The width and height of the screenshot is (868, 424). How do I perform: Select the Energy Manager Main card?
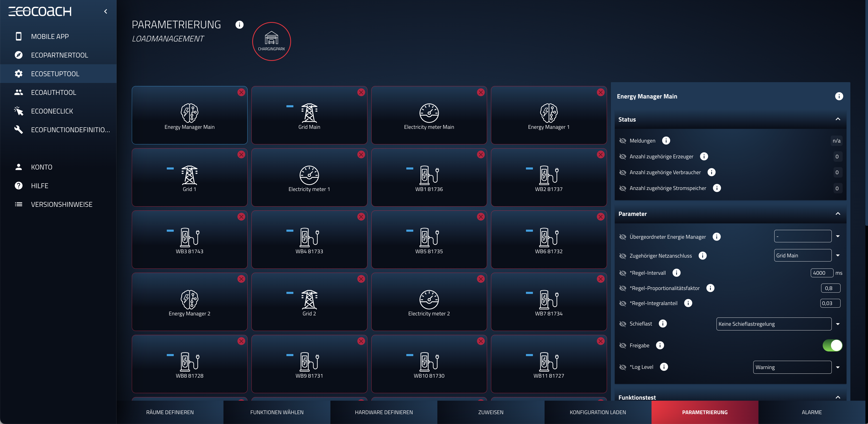pos(189,115)
